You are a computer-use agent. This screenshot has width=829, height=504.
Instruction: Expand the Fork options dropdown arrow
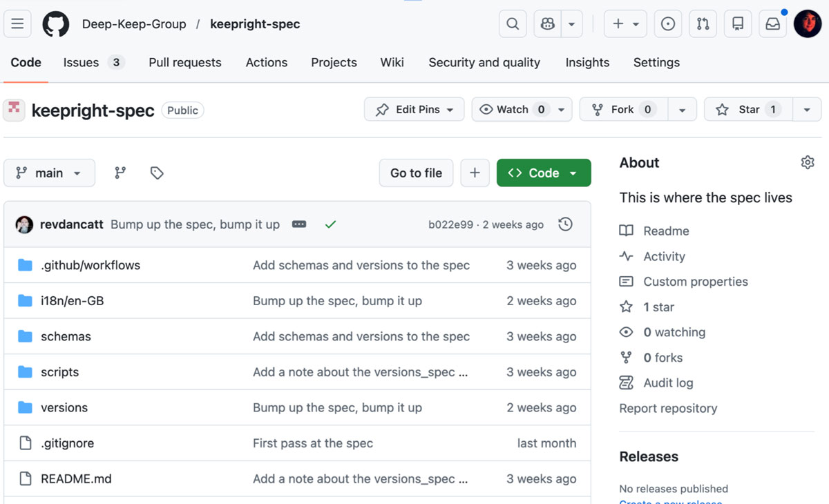pos(682,109)
